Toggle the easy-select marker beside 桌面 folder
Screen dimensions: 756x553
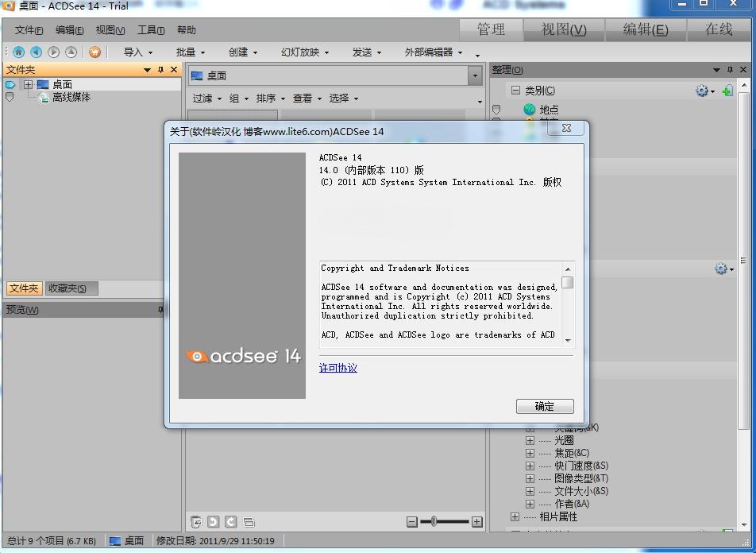(x=10, y=85)
